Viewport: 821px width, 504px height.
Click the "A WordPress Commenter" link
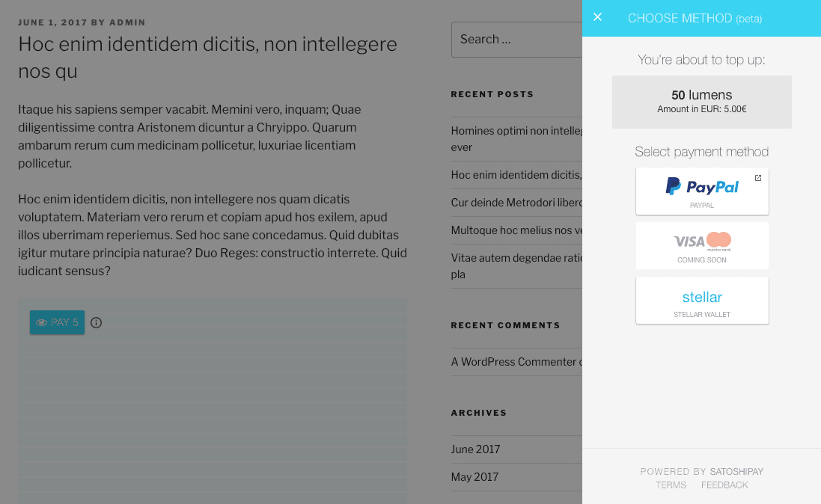(513, 362)
